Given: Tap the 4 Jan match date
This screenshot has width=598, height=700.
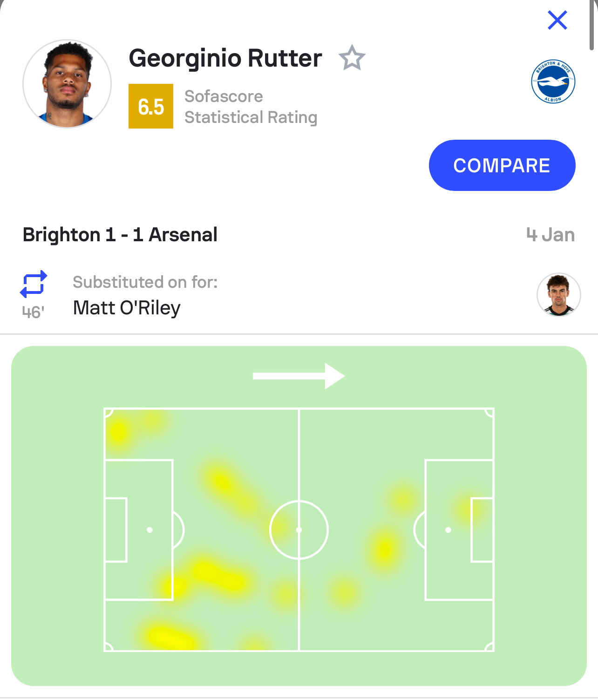Looking at the screenshot, I should tap(550, 235).
